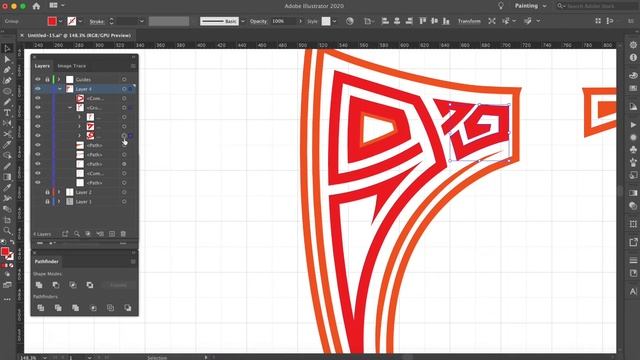
Task: Open the Transform link in control bar
Action: tap(469, 21)
